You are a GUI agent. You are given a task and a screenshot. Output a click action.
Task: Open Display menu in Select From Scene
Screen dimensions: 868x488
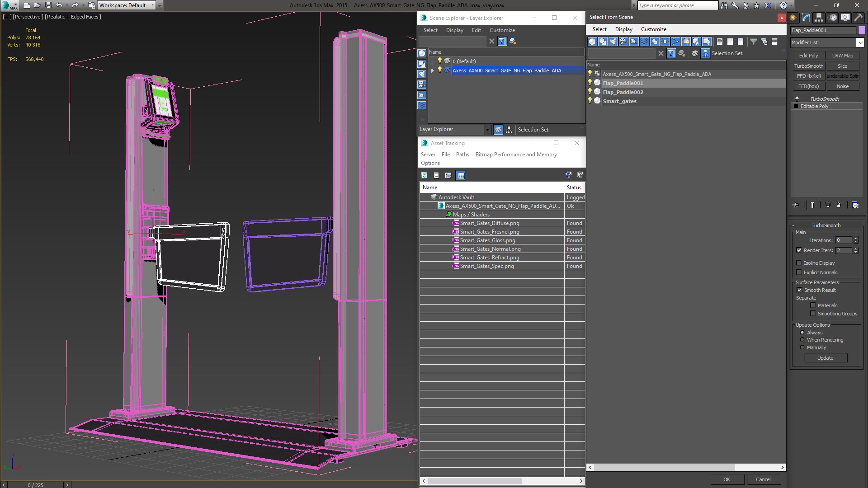[x=623, y=29]
